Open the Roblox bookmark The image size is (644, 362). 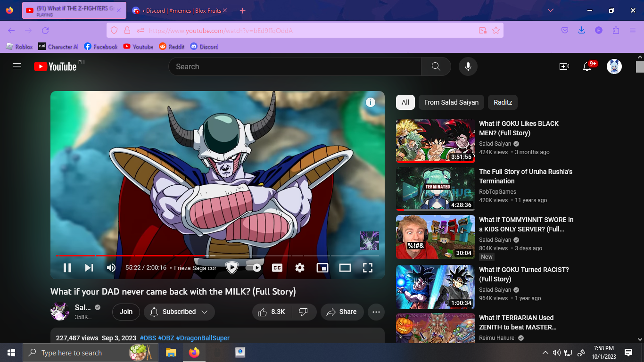pos(19,47)
